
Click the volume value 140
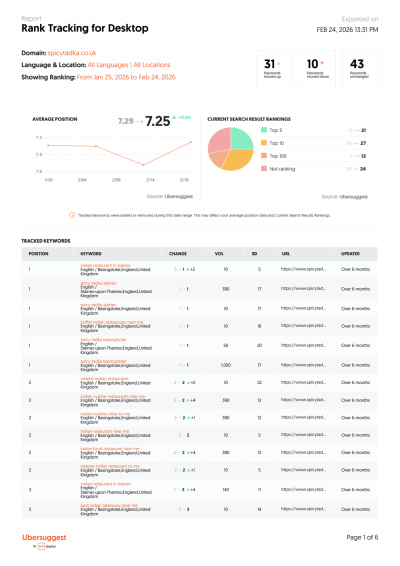pos(226,490)
